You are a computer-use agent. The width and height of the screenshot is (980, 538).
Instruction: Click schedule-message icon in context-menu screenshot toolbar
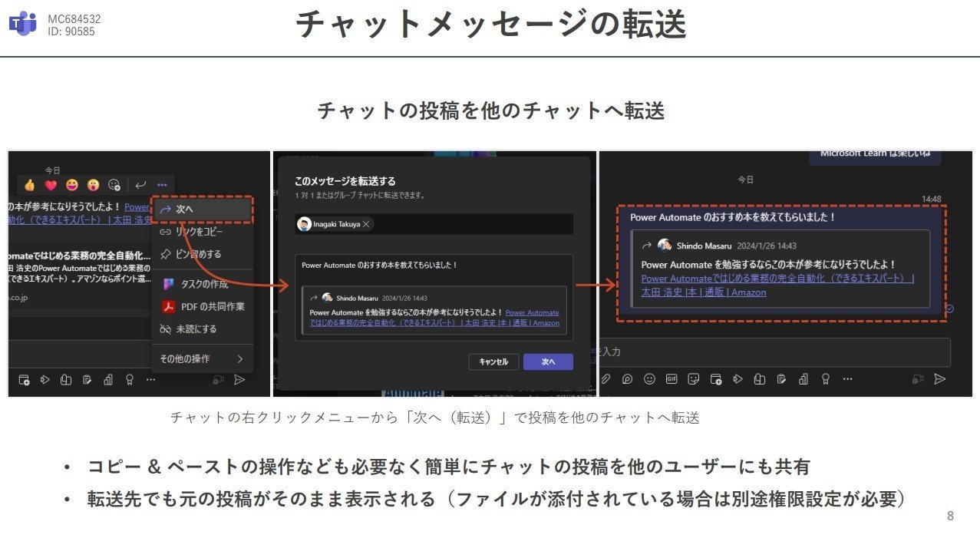pos(24,379)
